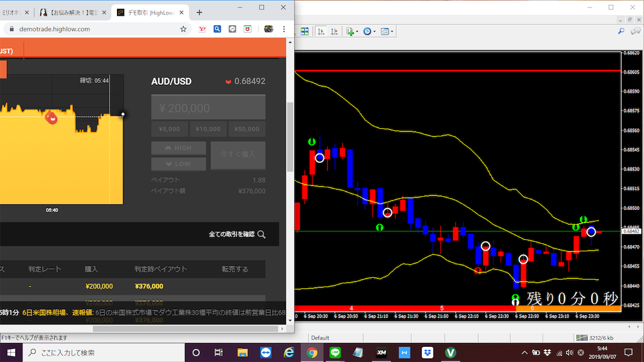The width and height of the screenshot is (644, 362).
Task: Click the 判定時ペイアウト column header
Action: pos(160,269)
